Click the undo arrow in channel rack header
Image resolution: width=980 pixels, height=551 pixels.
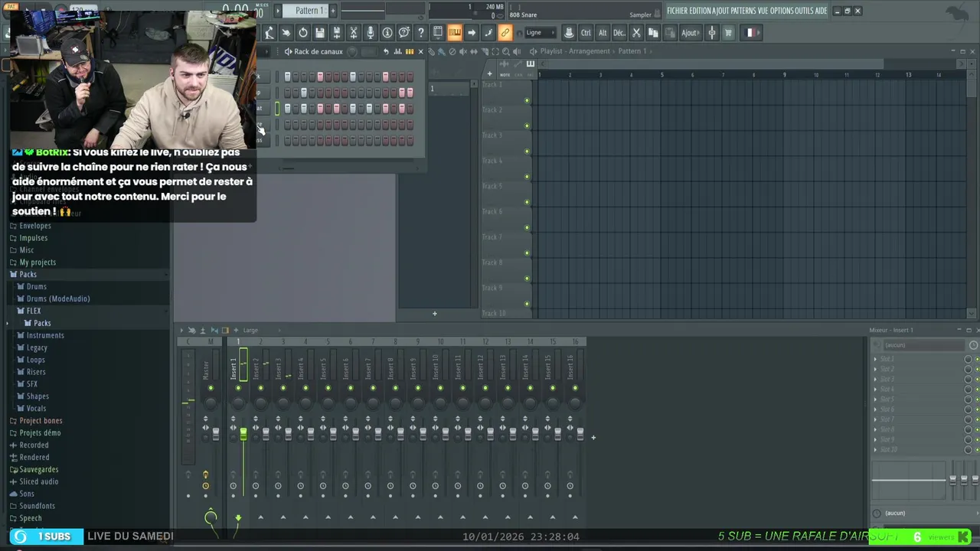(x=386, y=51)
